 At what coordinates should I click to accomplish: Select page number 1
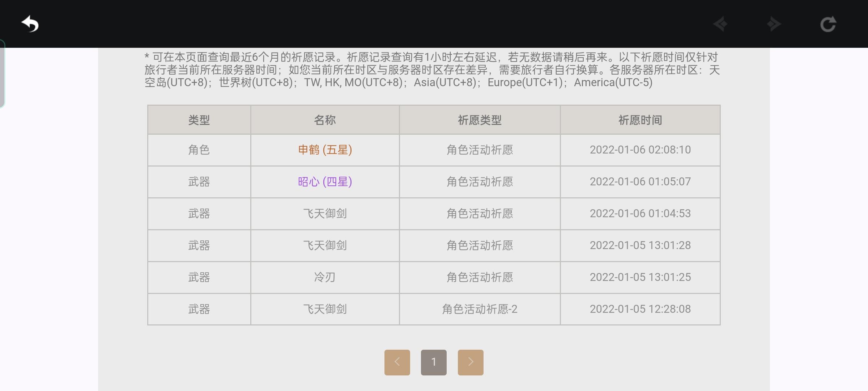(x=434, y=362)
